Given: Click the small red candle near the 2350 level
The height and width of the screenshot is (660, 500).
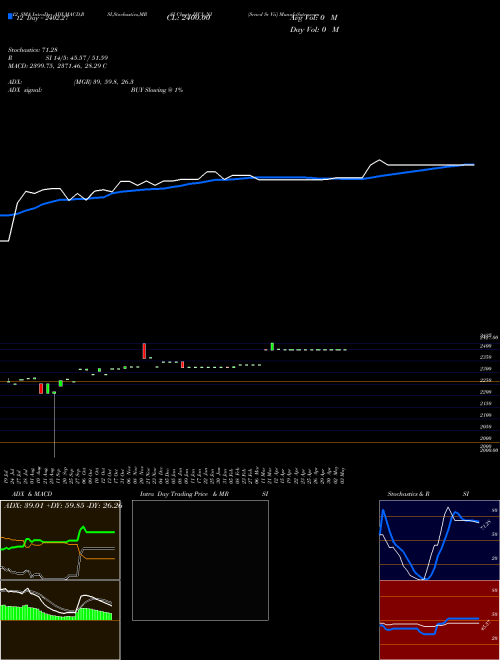Looking at the screenshot, I should click(183, 365).
